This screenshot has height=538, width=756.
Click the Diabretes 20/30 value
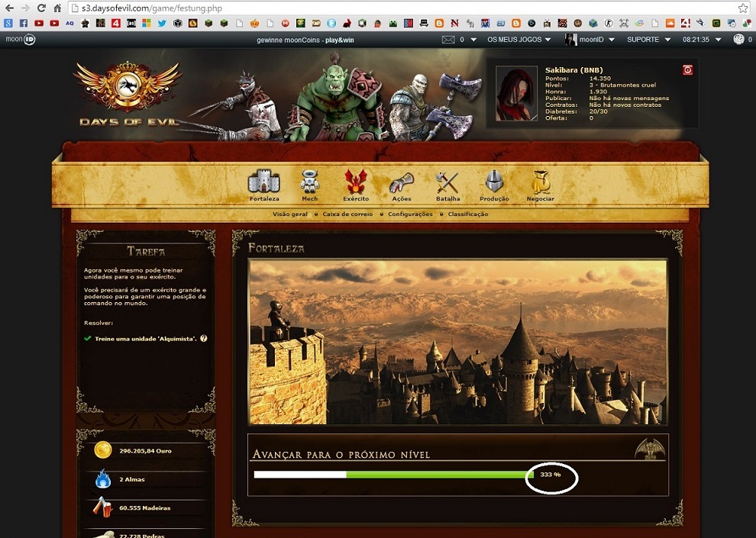(x=599, y=111)
